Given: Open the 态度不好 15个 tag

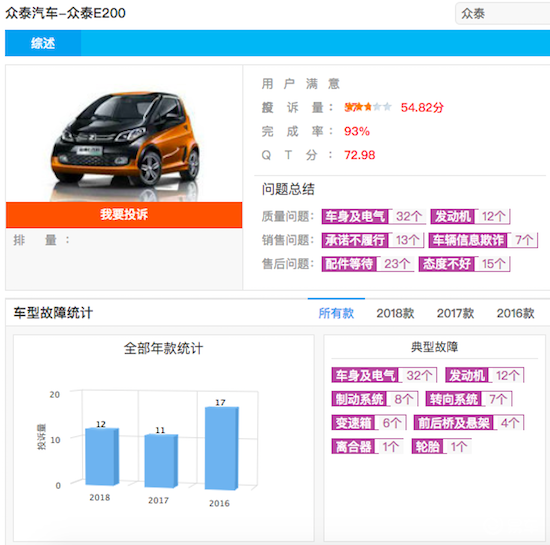Looking at the screenshot, I should coord(464,264).
